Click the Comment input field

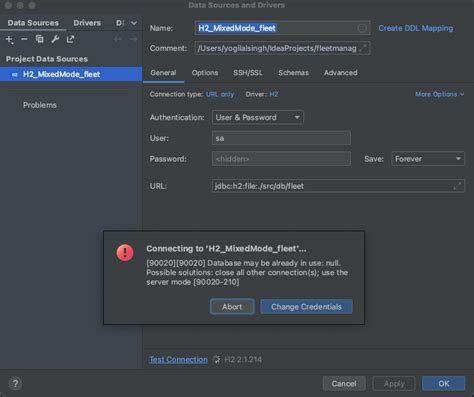click(x=282, y=48)
